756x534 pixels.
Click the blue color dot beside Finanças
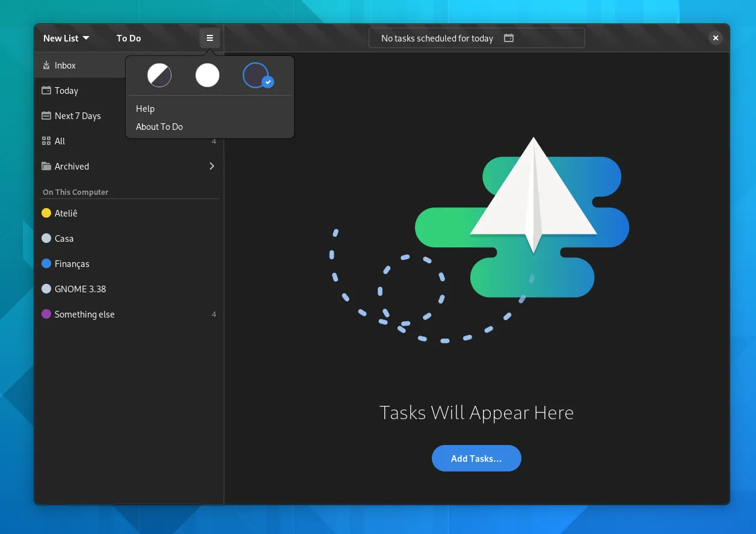click(x=46, y=264)
